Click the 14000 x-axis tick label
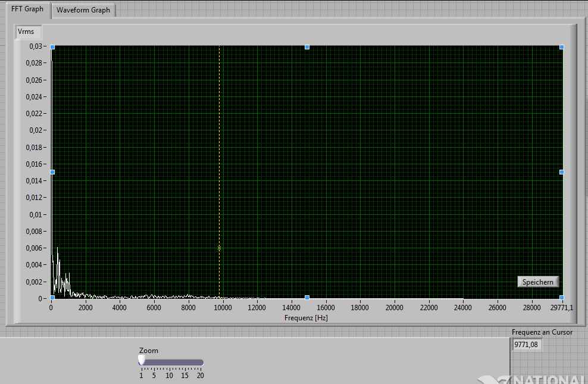The height and width of the screenshot is (384, 588). (291, 308)
